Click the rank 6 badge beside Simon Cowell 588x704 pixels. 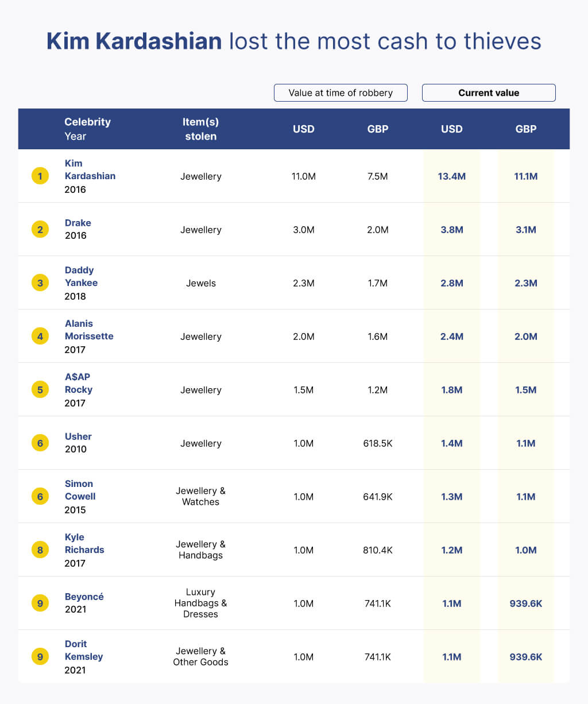coord(40,496)
